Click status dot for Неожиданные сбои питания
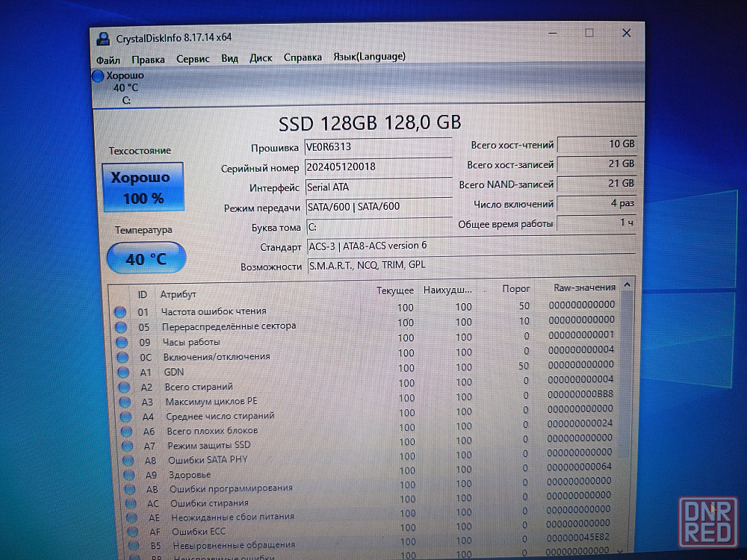This screenshot has width=747, height=560. pos(132,517)
